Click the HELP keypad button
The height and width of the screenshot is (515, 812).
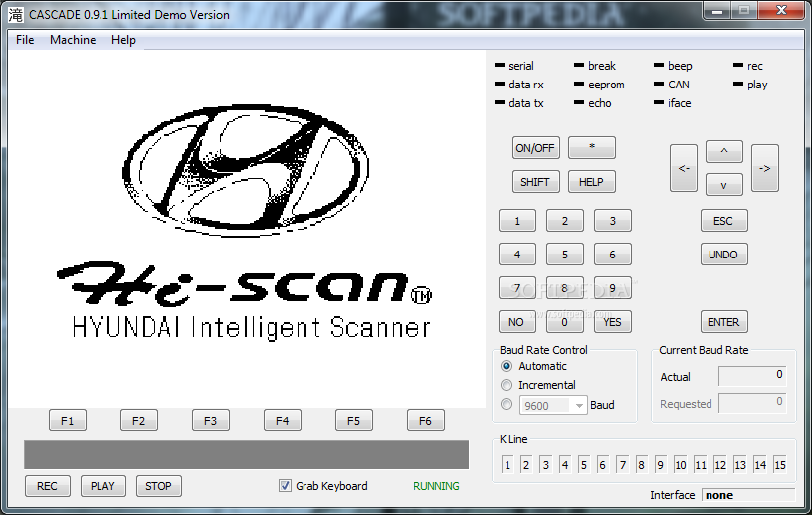click(x=592, y=182)
